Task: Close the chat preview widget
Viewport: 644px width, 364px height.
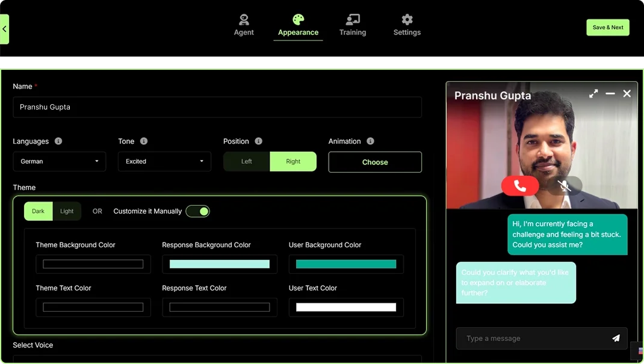Action: (x=627, y=94)
